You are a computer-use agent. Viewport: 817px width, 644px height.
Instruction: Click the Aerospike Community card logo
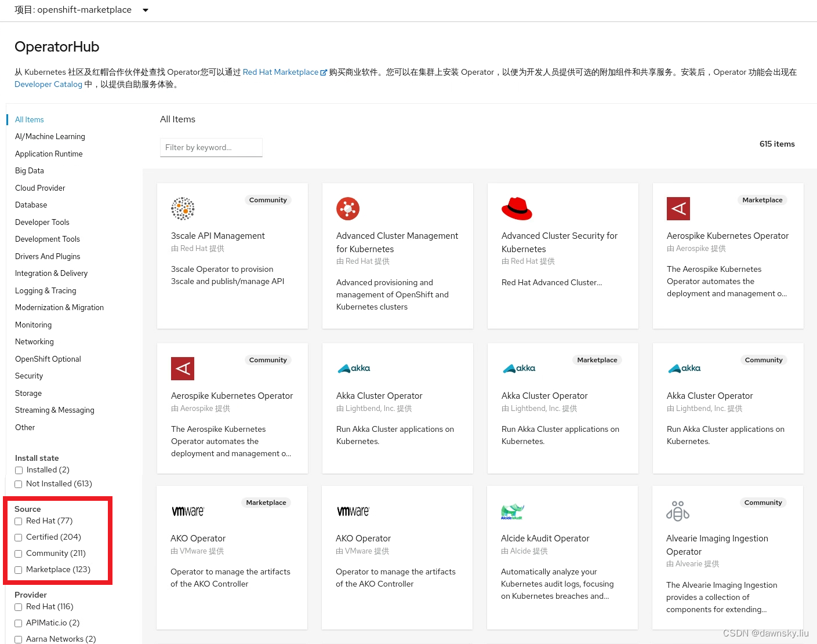pyautogui.click(x=183, y=369)
